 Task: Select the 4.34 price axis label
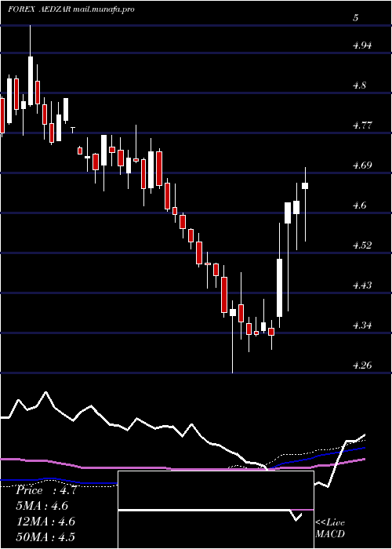(x=361, y=325)
